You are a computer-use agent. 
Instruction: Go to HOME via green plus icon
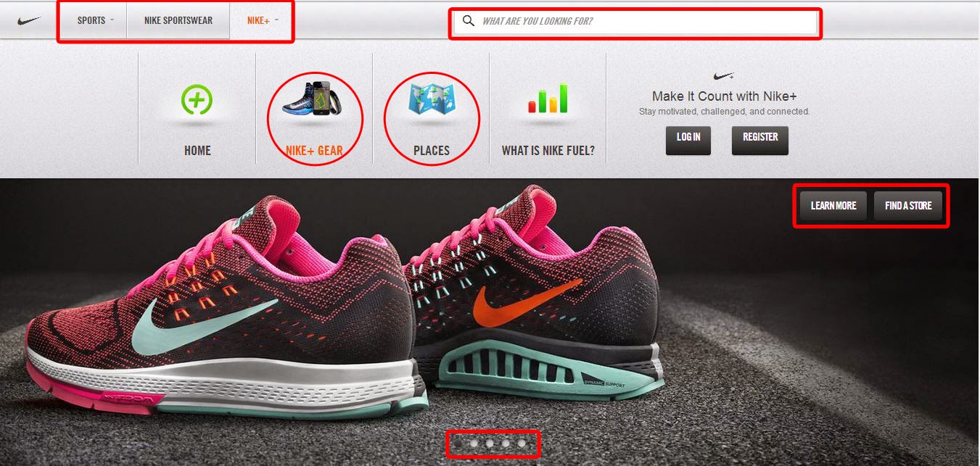[197, 99]
